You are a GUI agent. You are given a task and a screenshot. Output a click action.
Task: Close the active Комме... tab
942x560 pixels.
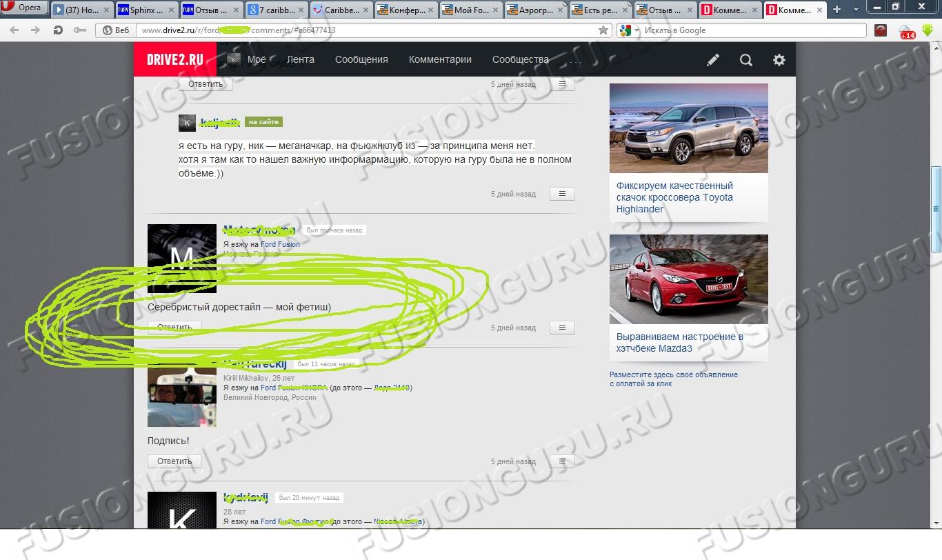tap(818, 10)
